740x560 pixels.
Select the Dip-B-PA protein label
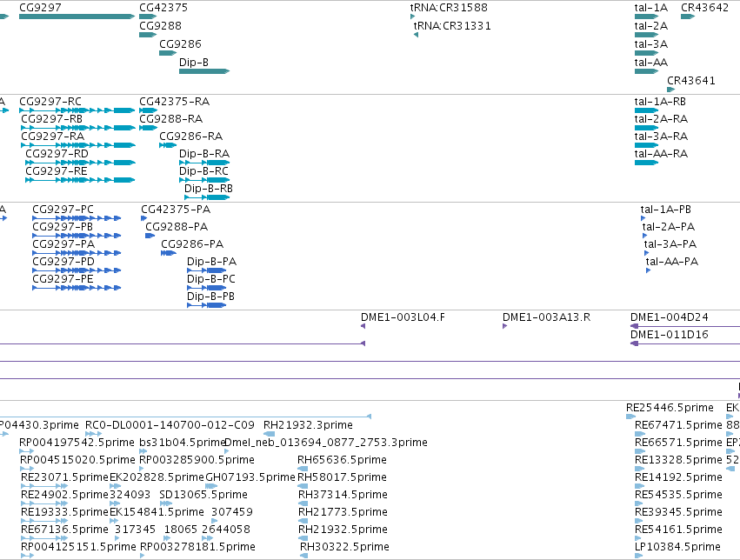pyautogui.click(x=212, y=262)
